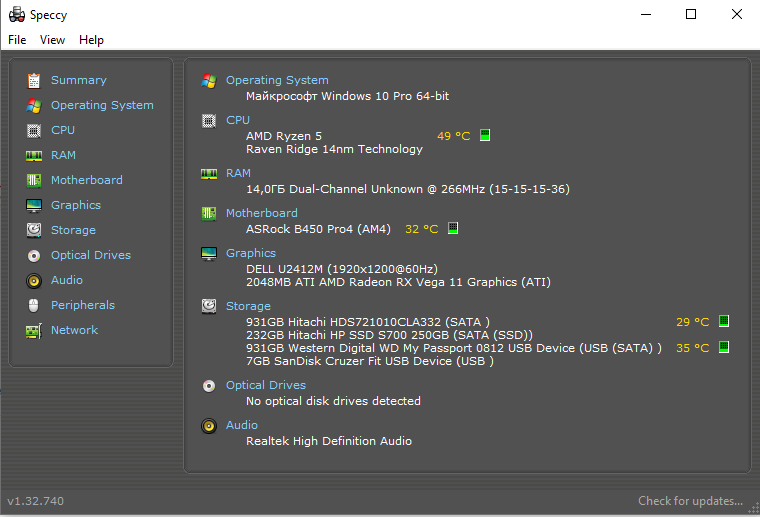Click the RAM stick icon in sidebar

pos(34,156)
